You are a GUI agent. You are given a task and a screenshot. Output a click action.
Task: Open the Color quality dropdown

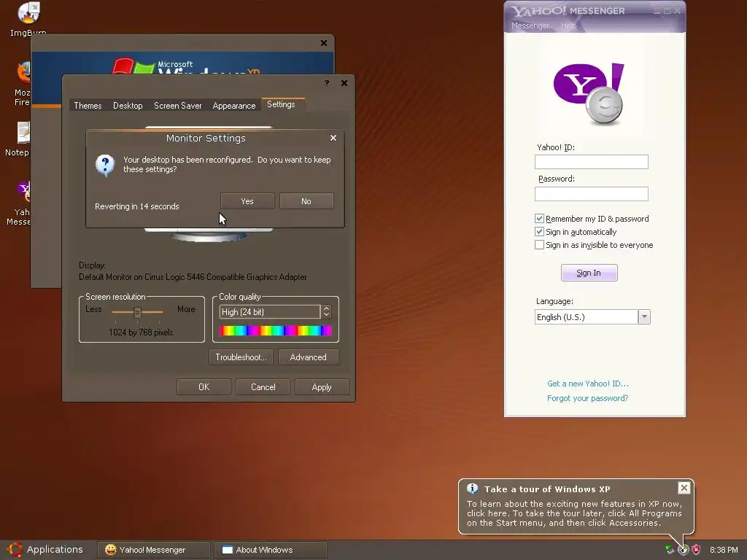[x=270, y=312]
